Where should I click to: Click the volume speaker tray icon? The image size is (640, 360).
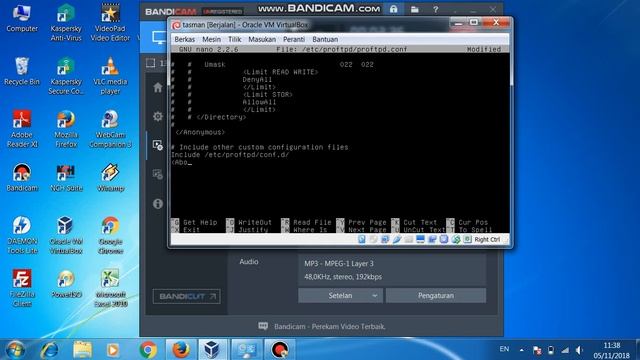click(579, 350)
